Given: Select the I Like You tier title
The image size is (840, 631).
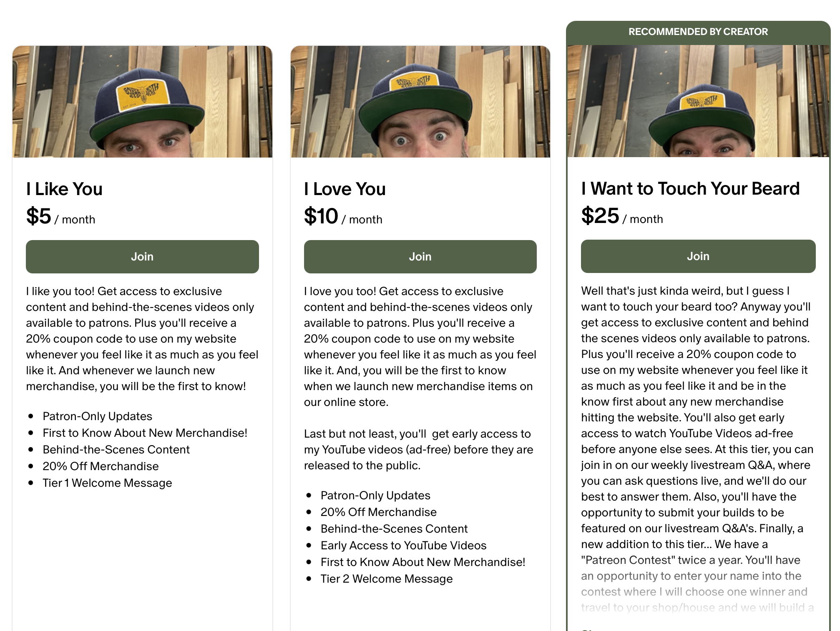Looking at the screenshot, I should point(64,189).
